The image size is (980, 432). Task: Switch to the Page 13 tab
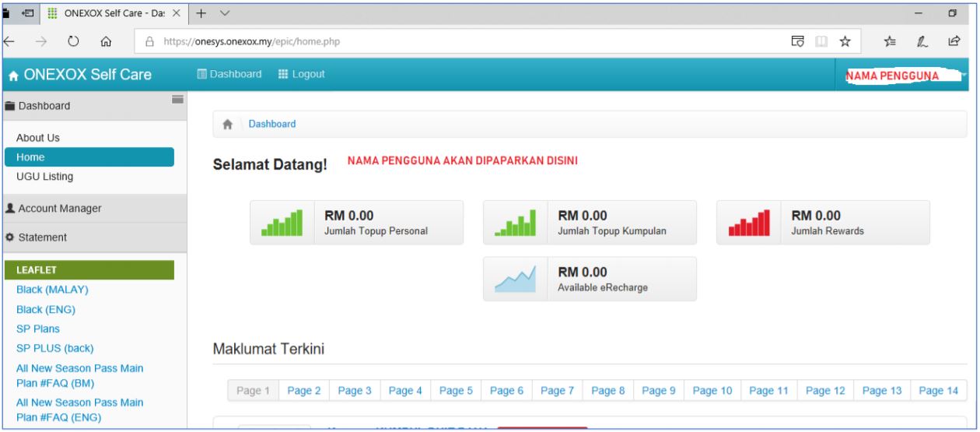click(x=882, y=391)
